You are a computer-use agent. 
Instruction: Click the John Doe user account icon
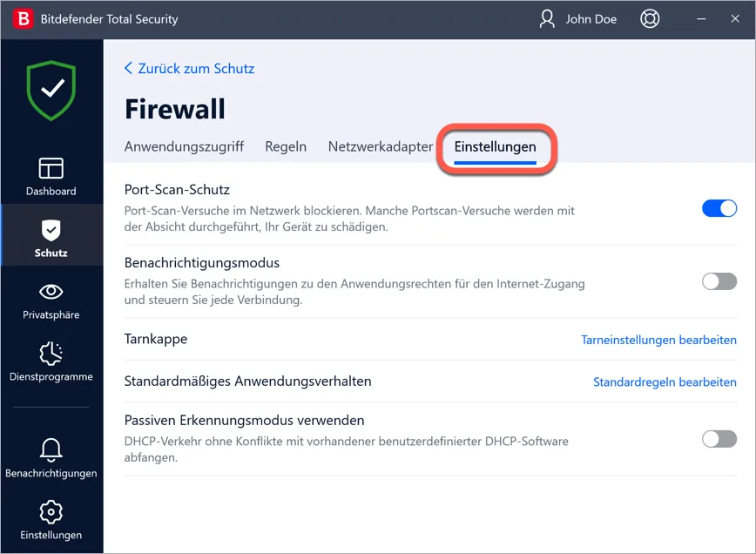(x=547, y=19)
